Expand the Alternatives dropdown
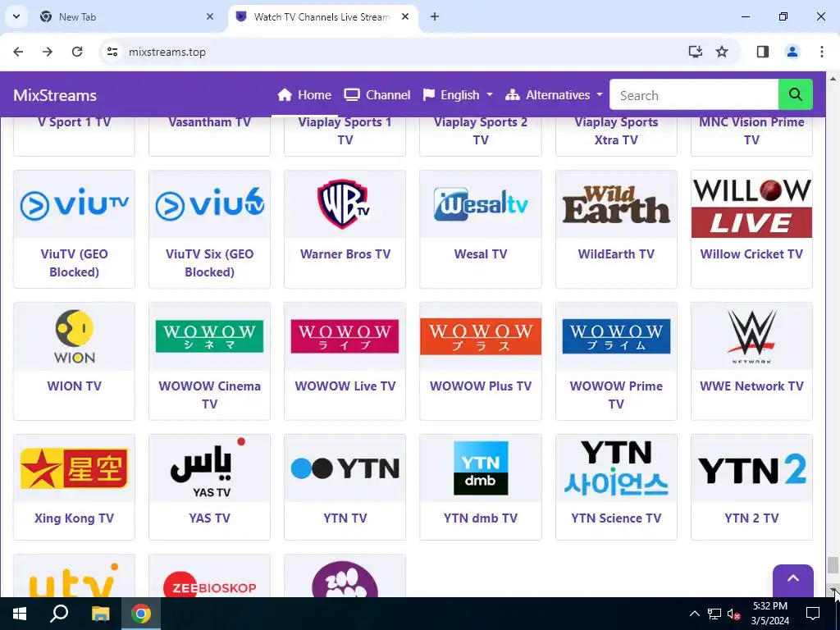 click(x=554, y=95)
